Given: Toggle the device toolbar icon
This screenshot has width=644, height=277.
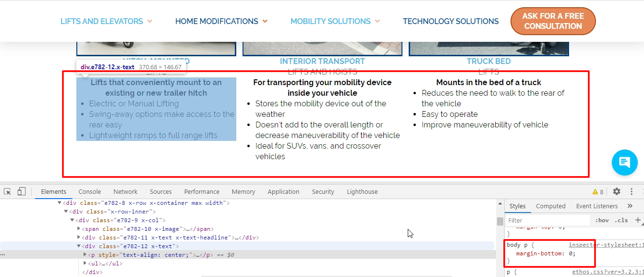Looking at the screenshot, I should tap(21, 191).
